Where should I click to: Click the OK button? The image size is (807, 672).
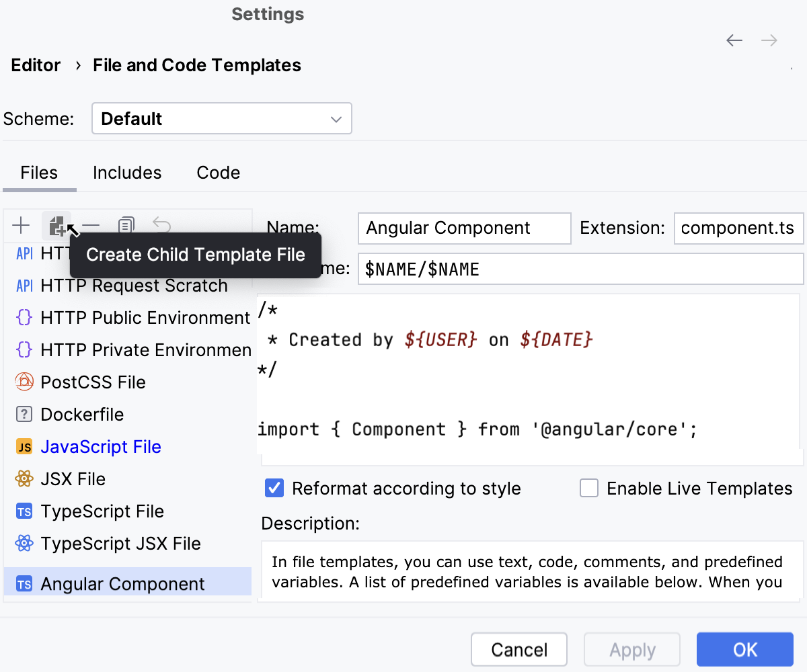point(744,650)
